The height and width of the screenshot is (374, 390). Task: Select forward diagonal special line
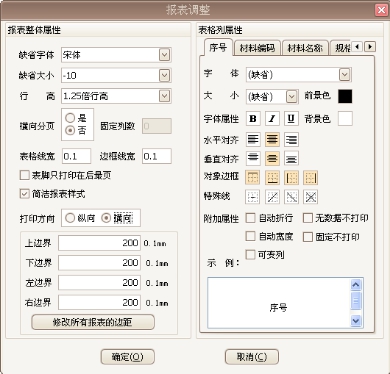coord(272,197)
